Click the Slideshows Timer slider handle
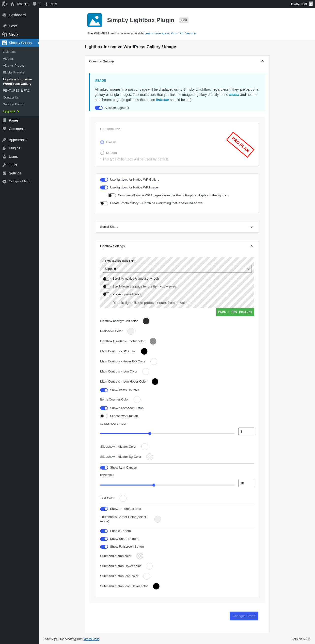This screenshot has width=315, height=644. pos(150,433)
